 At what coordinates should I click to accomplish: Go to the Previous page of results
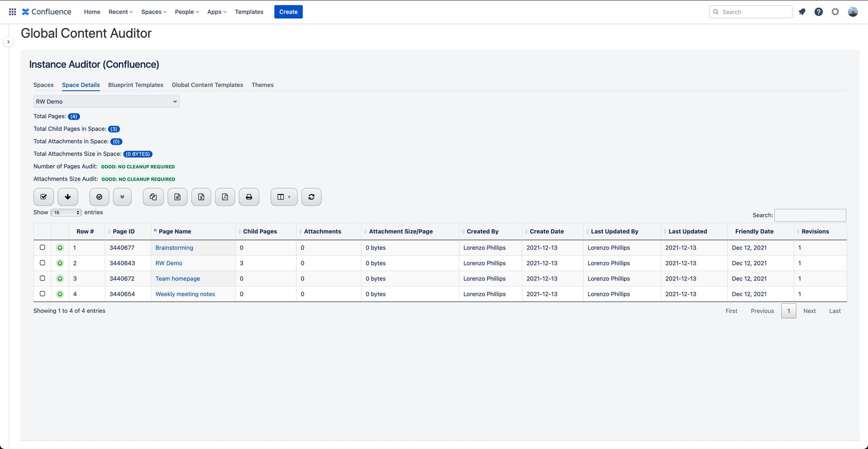coord(762,311)
